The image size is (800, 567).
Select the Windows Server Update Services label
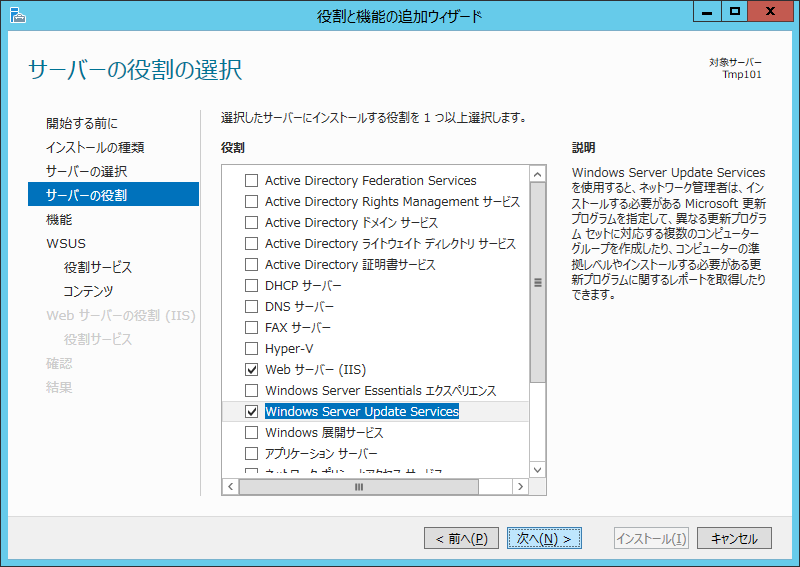coord(362,411)
